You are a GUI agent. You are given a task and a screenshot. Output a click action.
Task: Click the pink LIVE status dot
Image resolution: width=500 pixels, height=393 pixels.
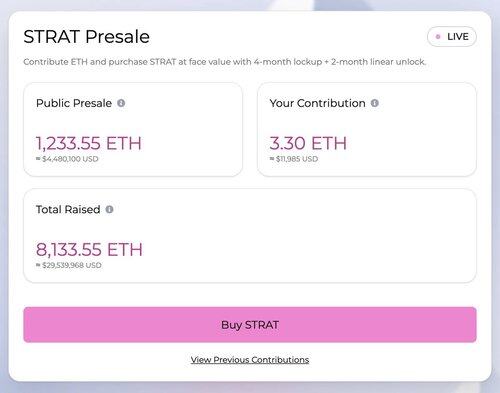[438, 37]
